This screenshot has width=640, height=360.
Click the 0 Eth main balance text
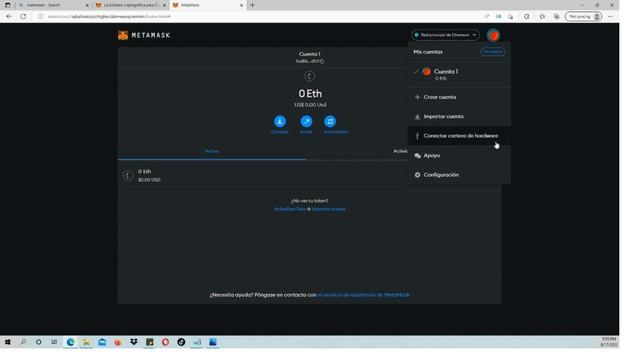tap(310, 93)
